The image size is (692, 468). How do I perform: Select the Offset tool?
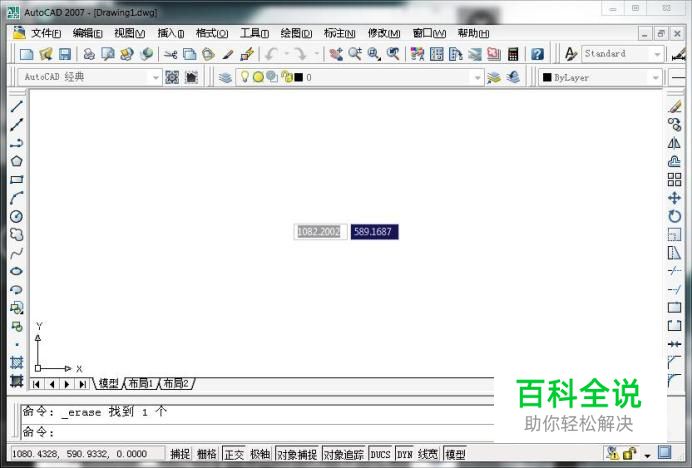coord(674,162)
